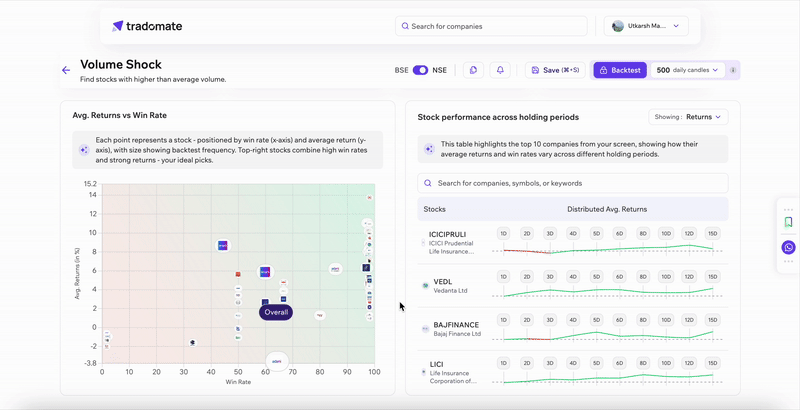Click the bookmark icon on right sidebar

(788, 222)
